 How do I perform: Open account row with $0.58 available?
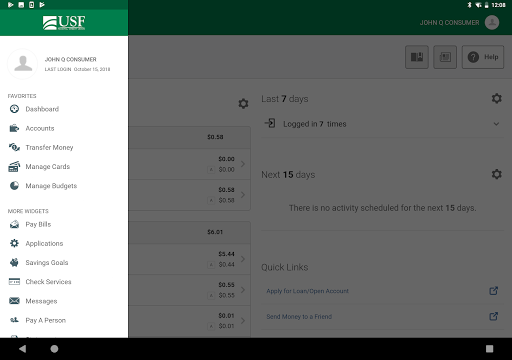189,195
